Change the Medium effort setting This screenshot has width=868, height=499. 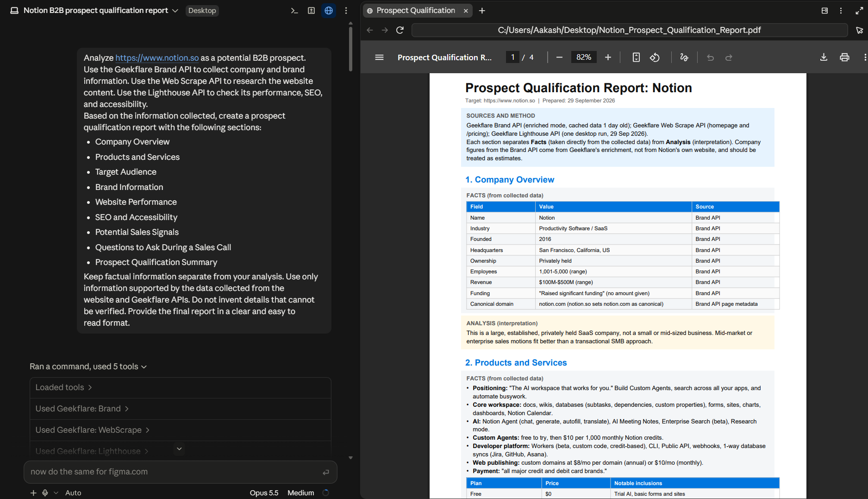pyautogui.click(x=301, y=493)
